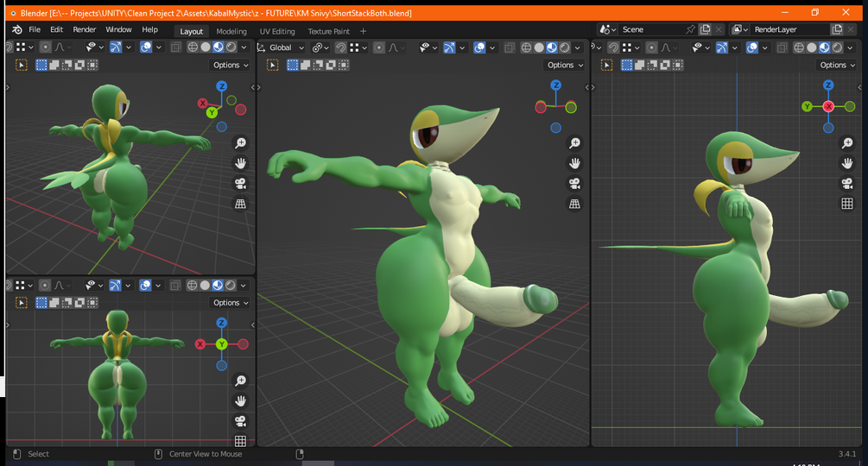Open Options dropdown in center viewport
This screenshot has height=466, width=868.
coord(565,66)
